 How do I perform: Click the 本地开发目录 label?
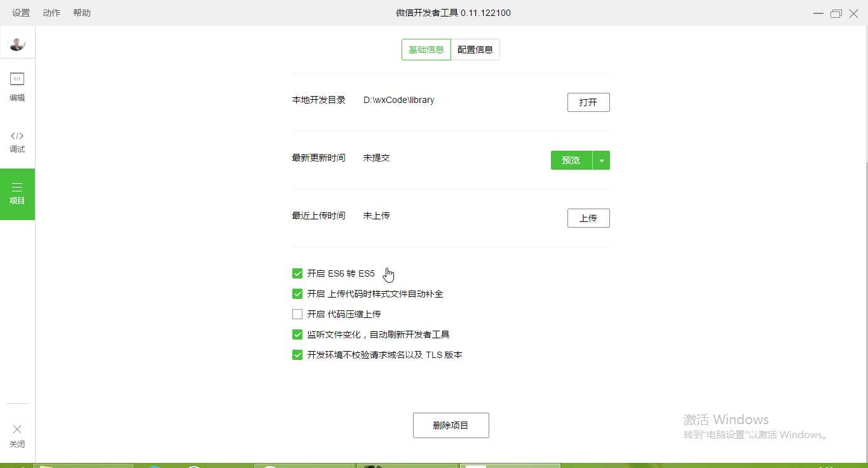click(318, 100)
